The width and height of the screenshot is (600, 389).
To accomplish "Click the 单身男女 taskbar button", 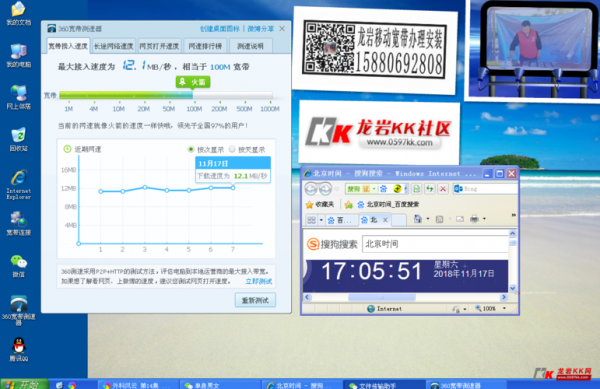I will [x=219, y=384].
